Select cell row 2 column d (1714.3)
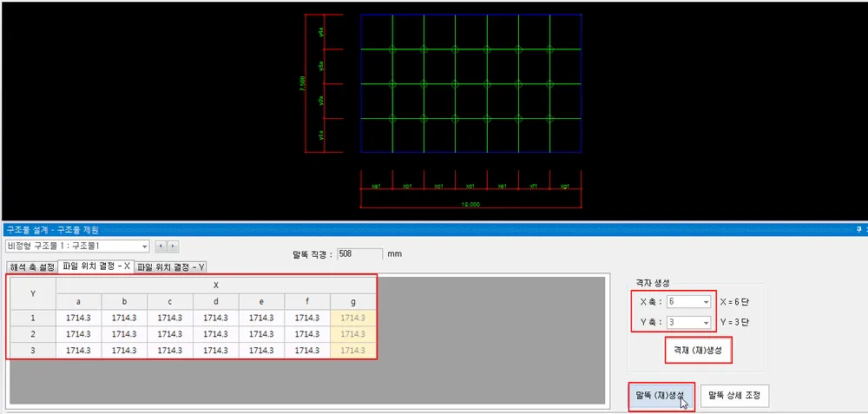Viewport: 868px width, 414px height. pyautogui.click(x=216, y=334)
